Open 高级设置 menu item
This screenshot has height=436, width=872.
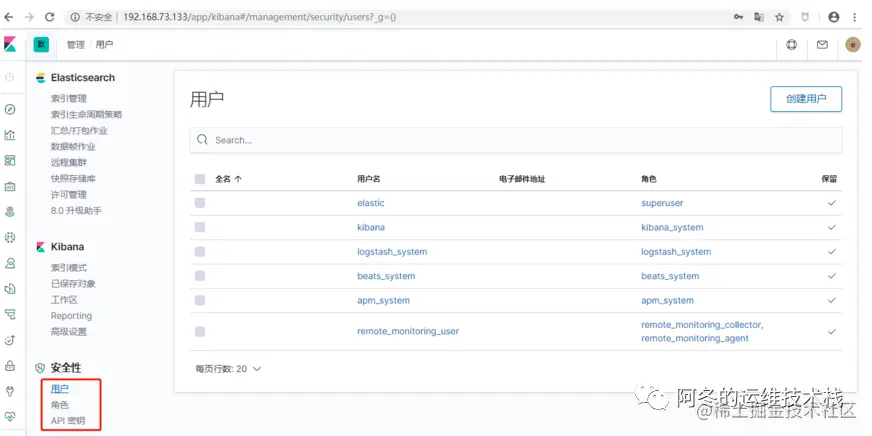tap(69, 332)
